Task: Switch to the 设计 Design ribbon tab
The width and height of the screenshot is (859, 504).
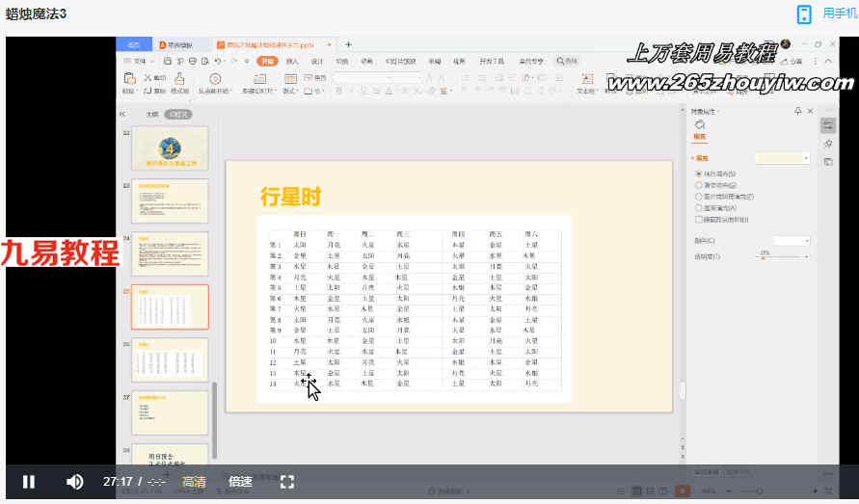Action: pos(316,62)
